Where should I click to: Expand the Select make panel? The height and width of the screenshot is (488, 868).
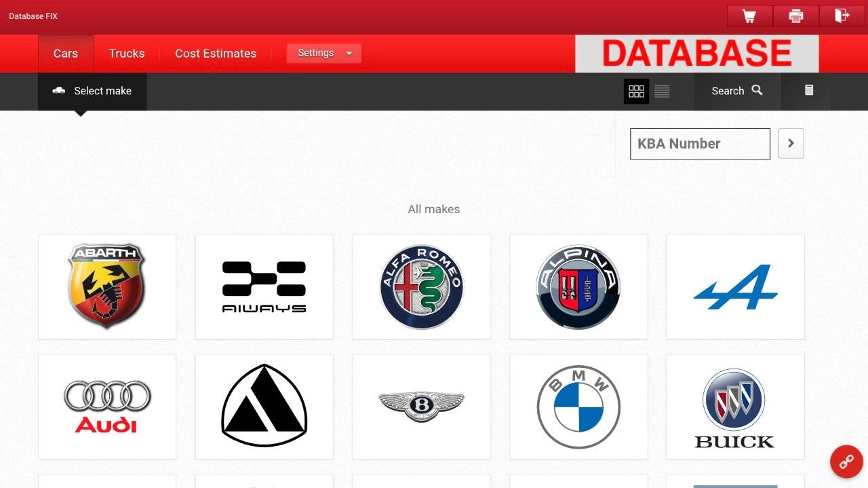coord(92,90)
